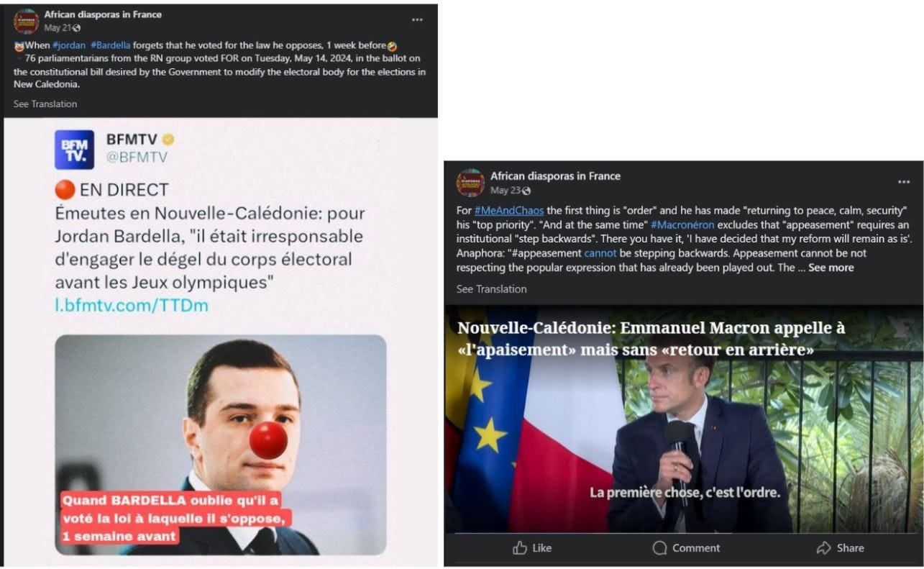Click the BFMTV logo in the tweet image

[74, 150]
